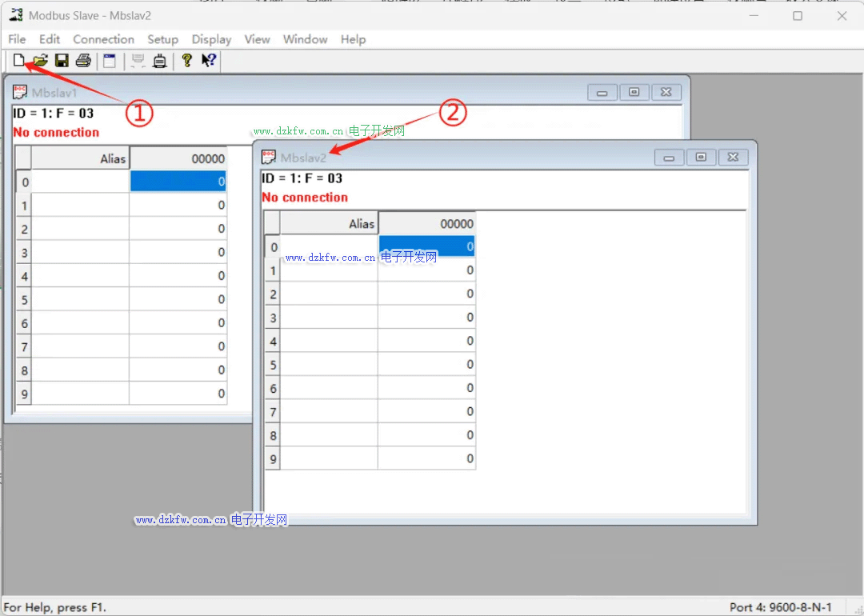Select row 4 value cell in Mbslav1
This screenshot has width=864, height=616.
[178, 275]
